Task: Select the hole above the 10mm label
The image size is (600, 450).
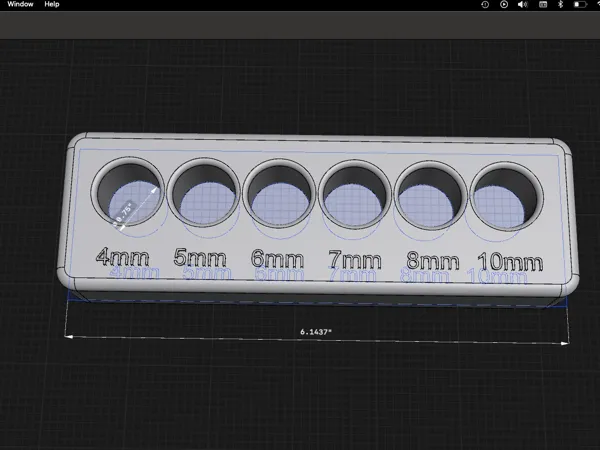Action: (x=506, y=197)
